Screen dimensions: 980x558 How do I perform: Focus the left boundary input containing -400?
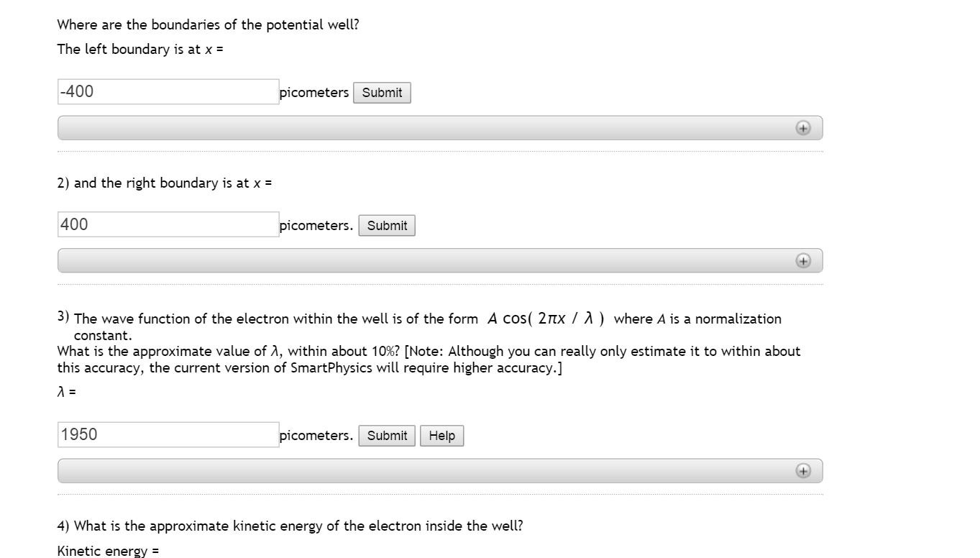(168, 92)
